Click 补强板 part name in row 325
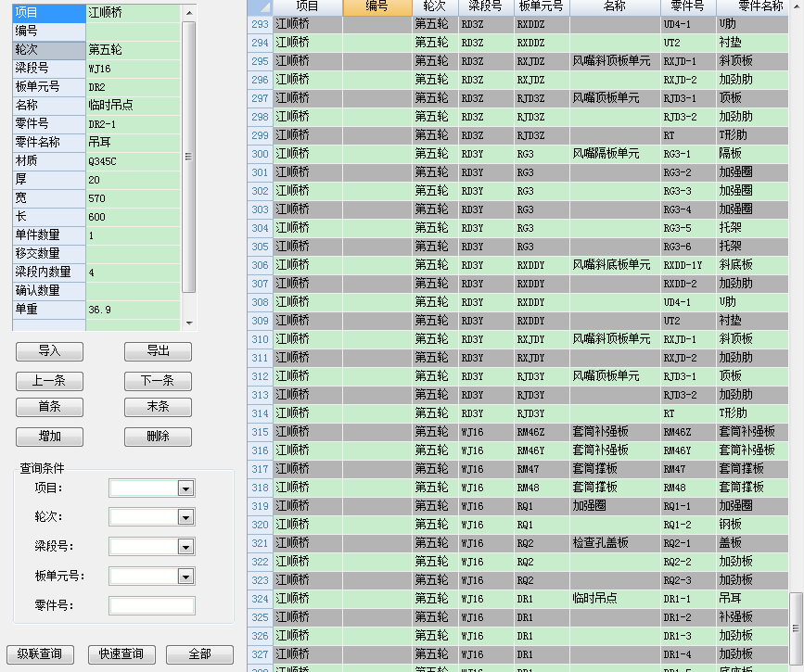The width and height of the screenshot is (804, 672). 752,617
